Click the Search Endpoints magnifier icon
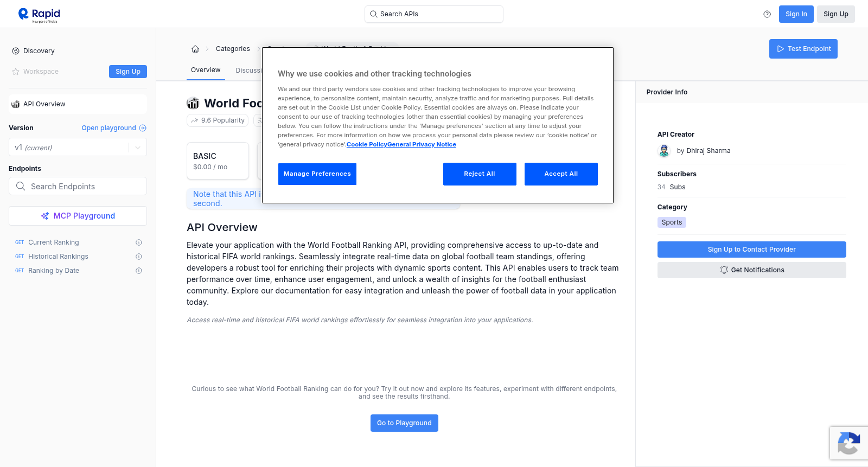This screenshot has width=868, height=467. coord(21,186)
